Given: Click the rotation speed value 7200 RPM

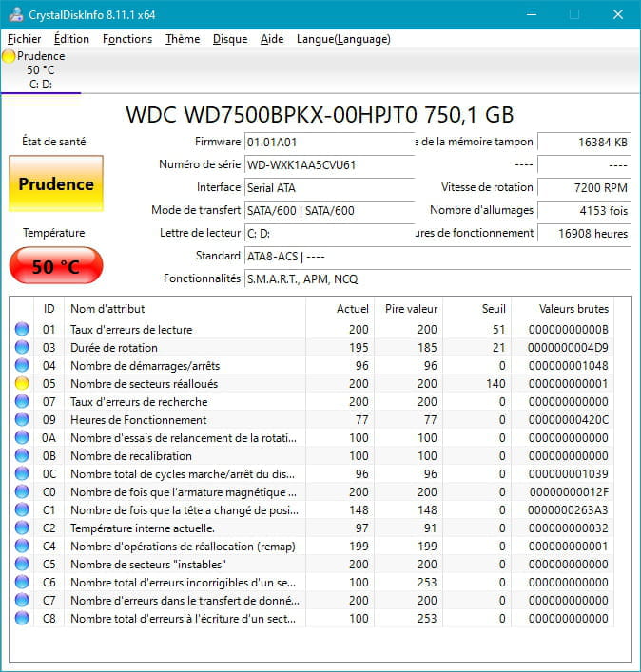Looking at the screenshot, I should point(584,187).
